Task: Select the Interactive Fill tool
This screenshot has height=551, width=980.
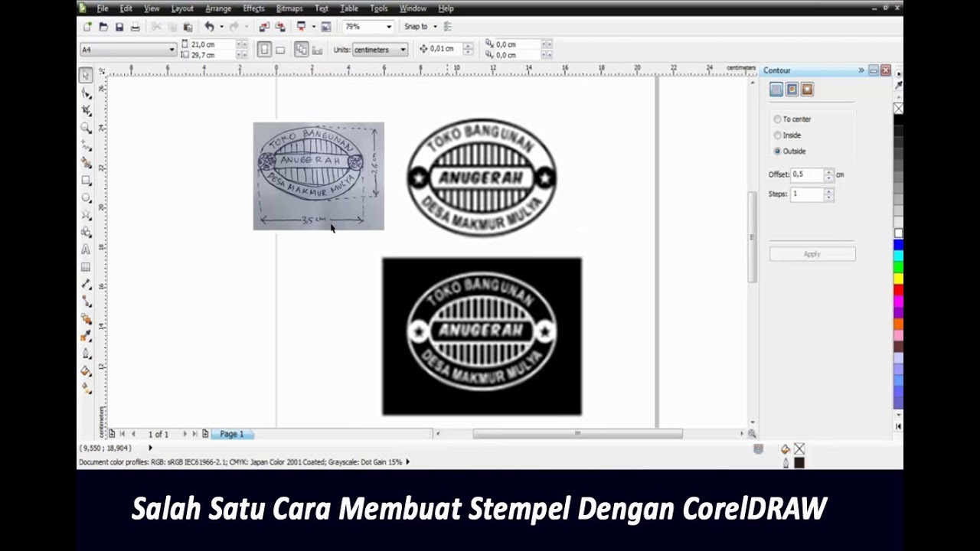Action: point(86,388)
